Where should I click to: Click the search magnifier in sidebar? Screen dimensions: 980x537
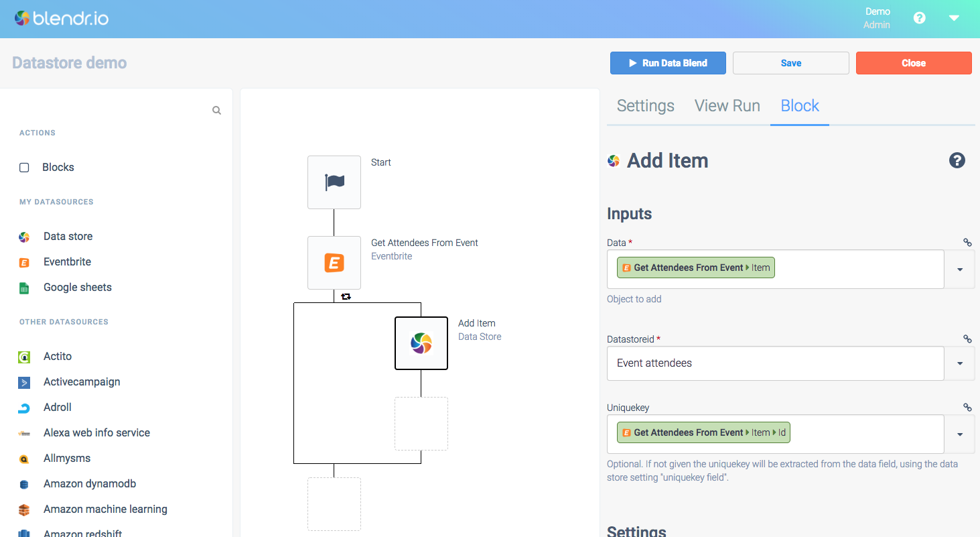pos(216,111)
